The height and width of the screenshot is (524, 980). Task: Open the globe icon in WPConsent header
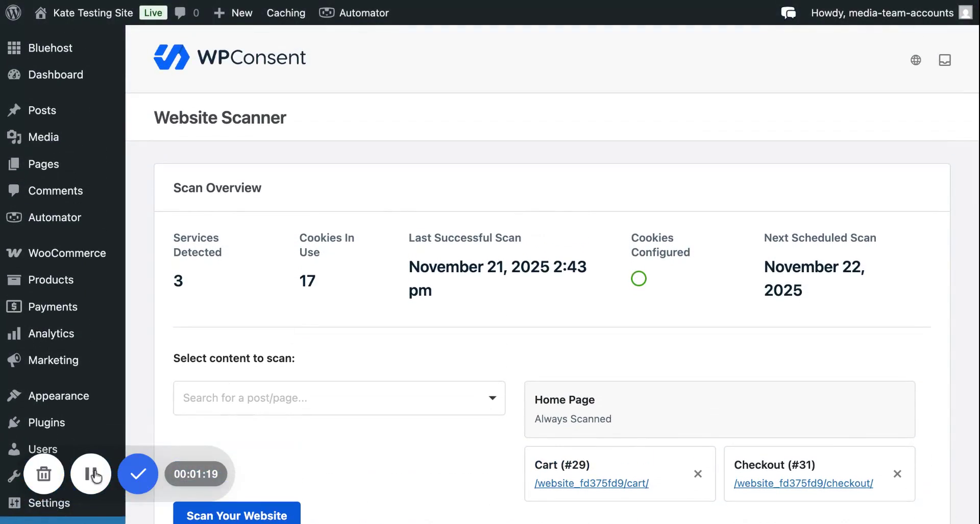[916, 60]
